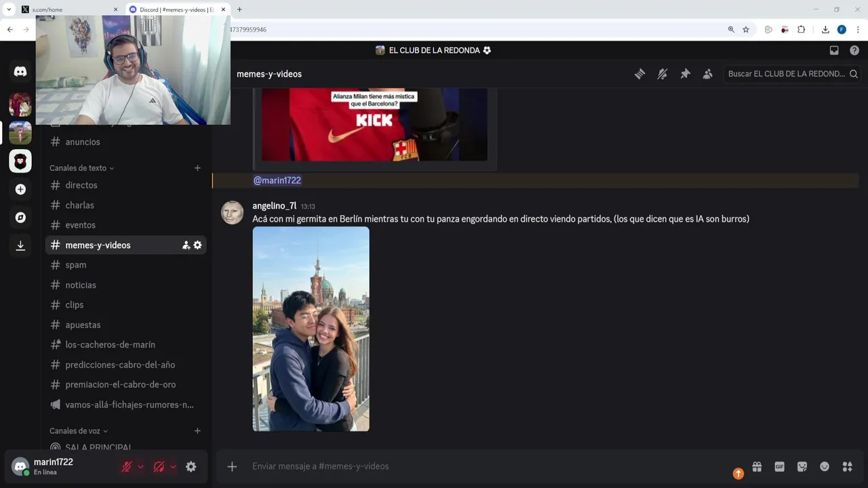Click Chrome tab search dropdown arrow
Image resolution: width=868 pixels, height=488 pixels.
pos(9,9)
